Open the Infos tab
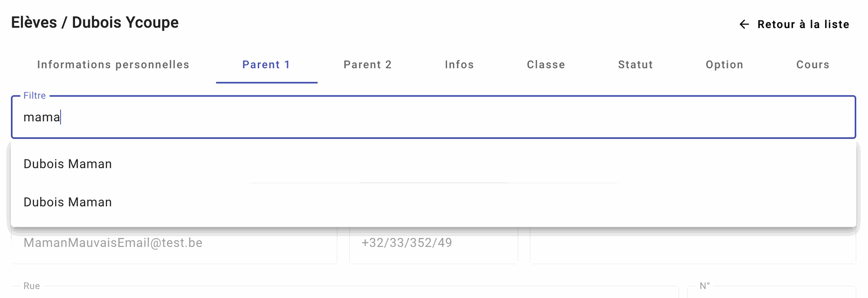Viewport: 868px width, 298px height. tap(459, 65)
